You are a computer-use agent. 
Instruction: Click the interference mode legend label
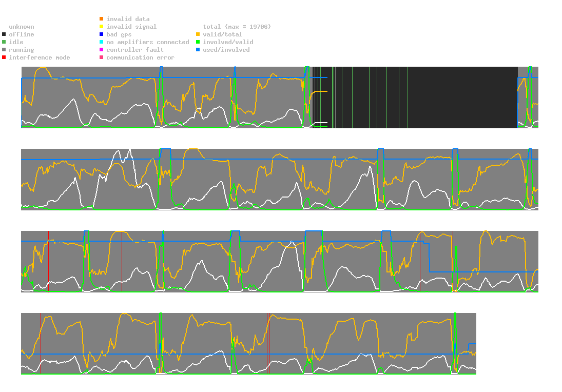tap(40, 57)
